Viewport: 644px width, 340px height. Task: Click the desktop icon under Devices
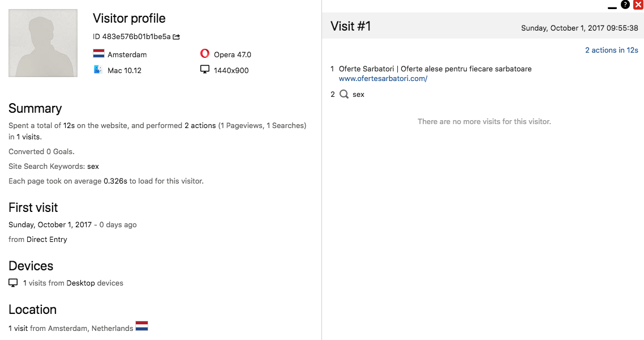[x=13, y=283]
